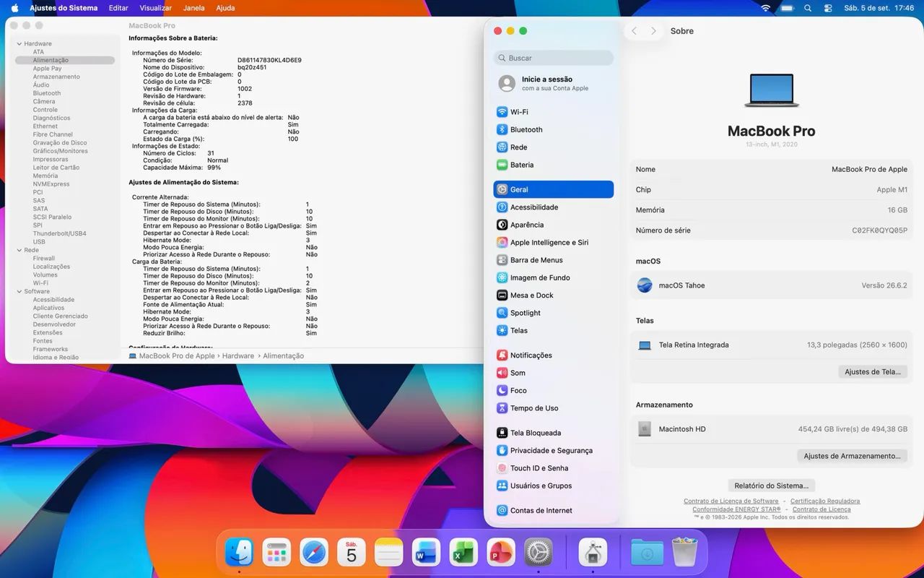This screenshot has height=578, width=924.
Task: Open Contrato de Licença link
Action: tap(821, 509)
